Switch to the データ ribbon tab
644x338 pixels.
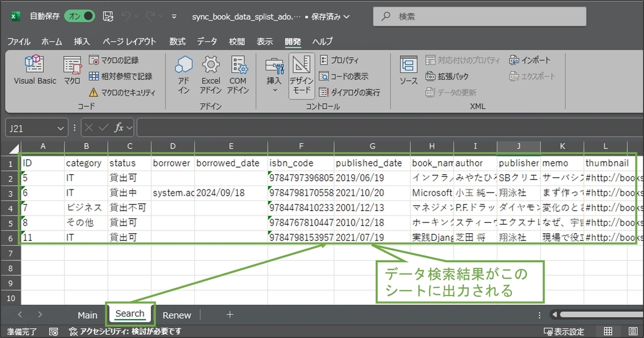click(207, 41)
